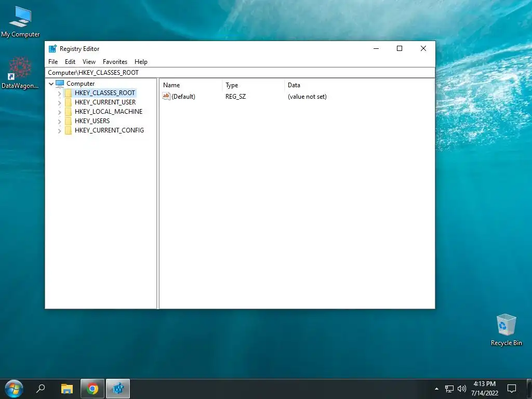The width and height of the screenshot is (532, 399).
Task: Open the Edit menu
Action: [x=70, y=62]
